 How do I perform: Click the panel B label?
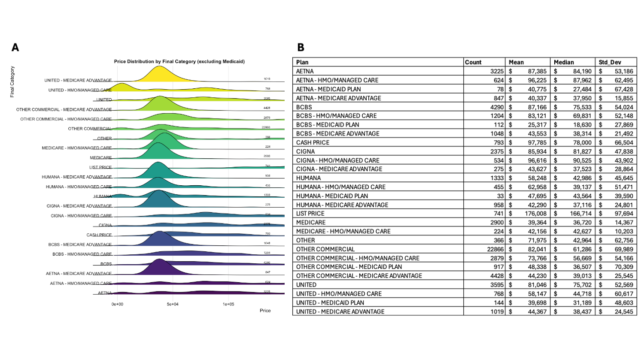click(x=301, y=48)
